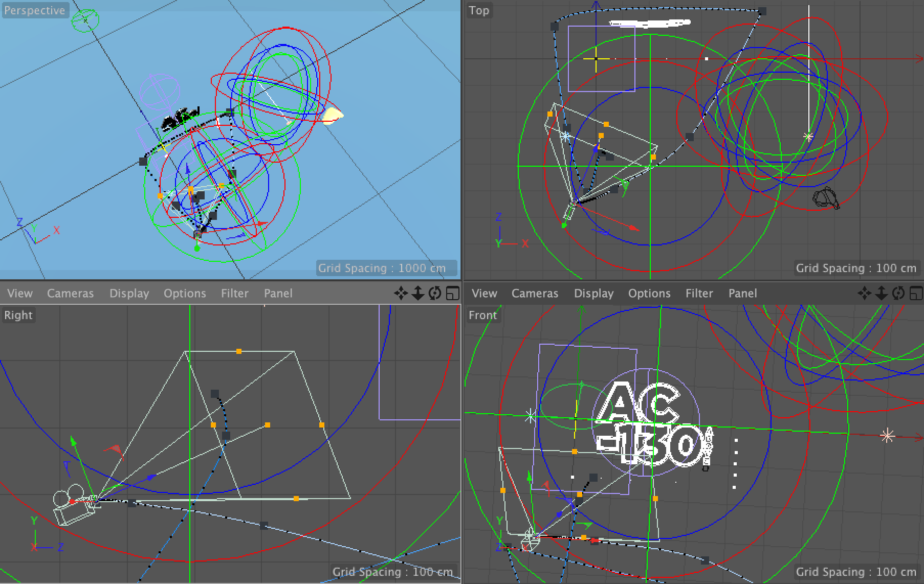Image resolution: width=924 pixels, height=584 pixels.
Task: Select the yellow cone light in Perspective
Action: pos(333,116)
